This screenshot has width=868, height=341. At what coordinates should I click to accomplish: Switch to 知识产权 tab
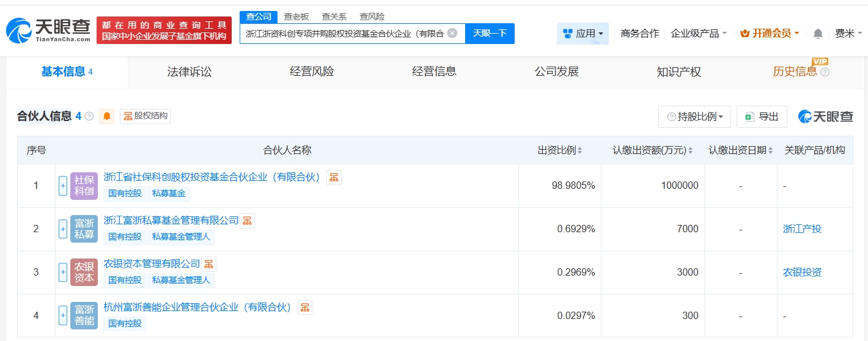pos(679,72)
